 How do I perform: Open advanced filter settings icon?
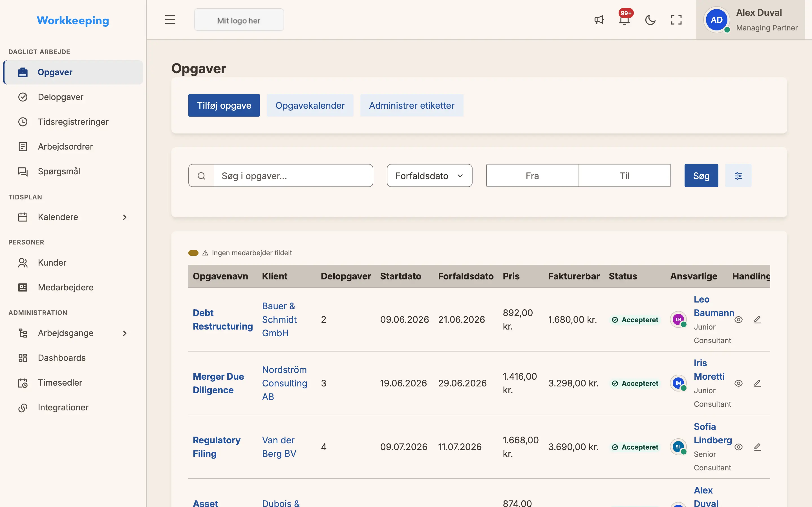pos(738,176)
